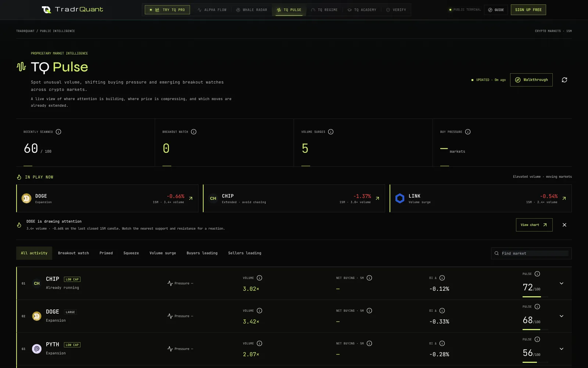The width and height of the screenshot is (588, 368).
Task: Click the PYTH coin icon in row 03
Action: (37, 349)
